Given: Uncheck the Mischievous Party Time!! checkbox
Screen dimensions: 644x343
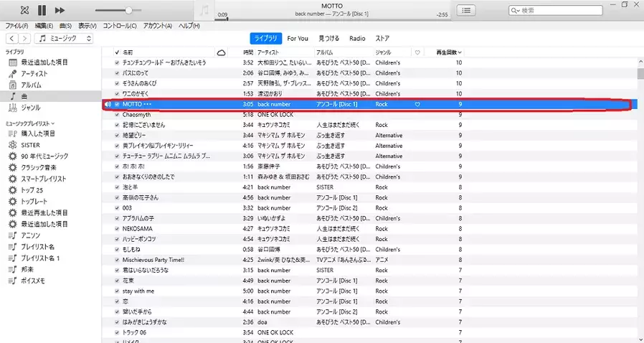Looking at the screenshot, I should coord(117,260).
